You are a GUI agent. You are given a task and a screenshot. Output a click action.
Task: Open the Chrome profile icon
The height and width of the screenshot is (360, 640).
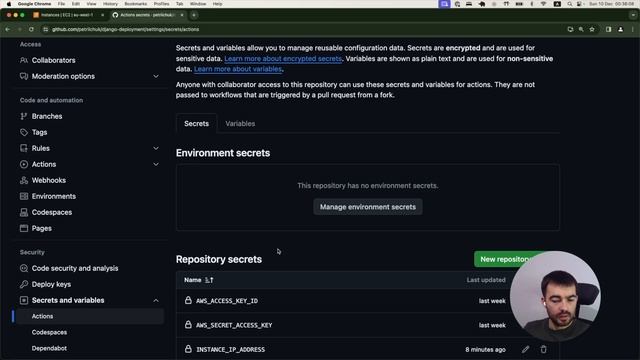620,29
